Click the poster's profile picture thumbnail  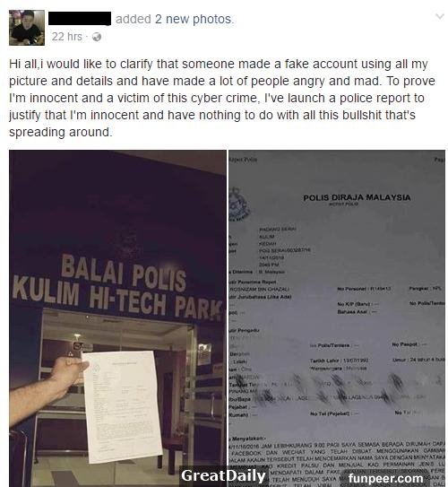(x=27, y=28)
